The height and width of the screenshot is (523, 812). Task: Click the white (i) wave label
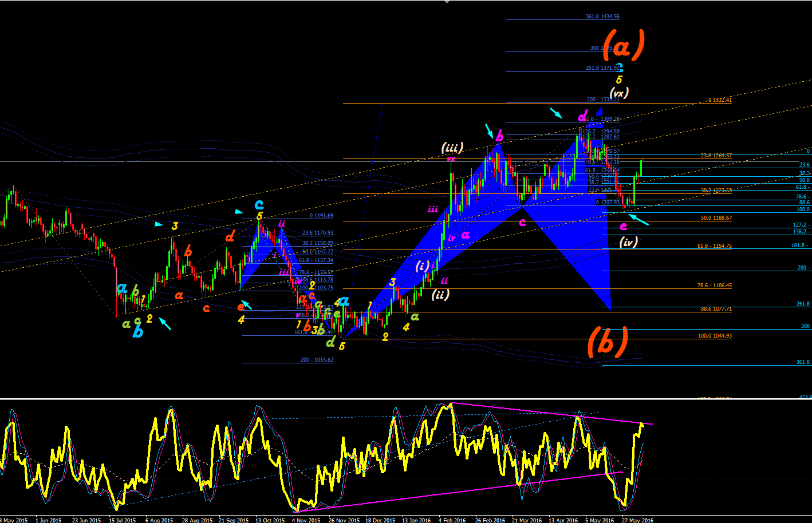pyautogui.click(x=423, y=266)
